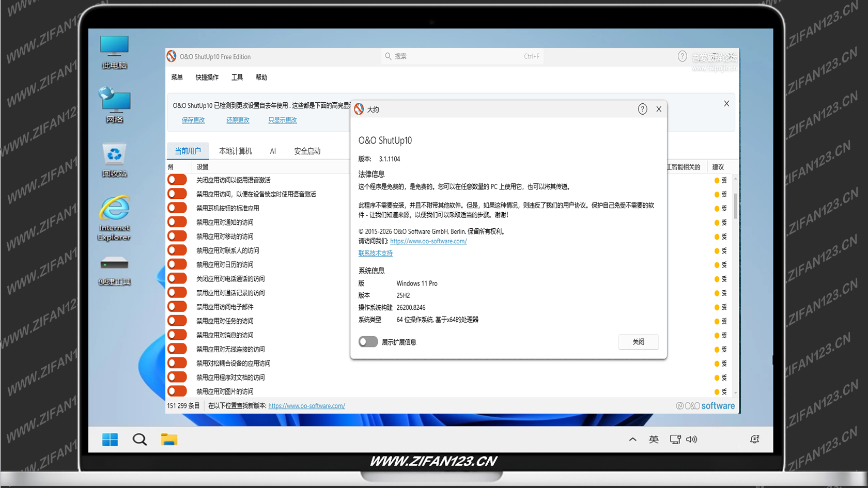Click the 搜索 search field
868x488 pixels.
[x=462, y=56]
